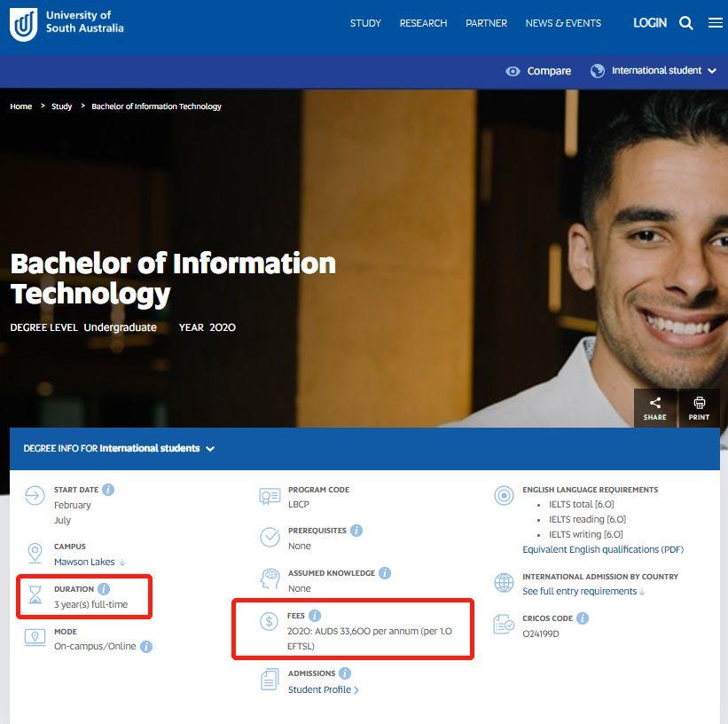Click the Mode On-campus/Online info icon
Screen dimensions: 728x724
(x=146, y=647)
